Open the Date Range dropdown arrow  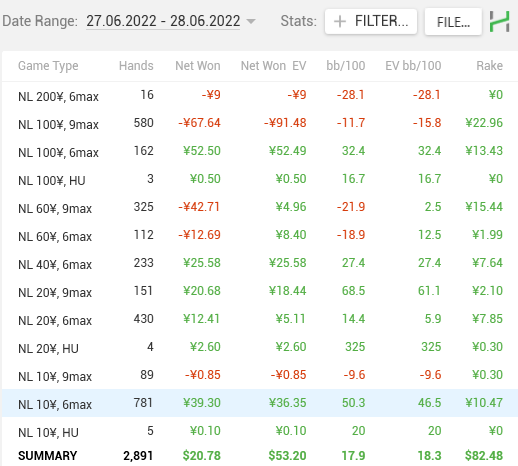pos(251,22)
